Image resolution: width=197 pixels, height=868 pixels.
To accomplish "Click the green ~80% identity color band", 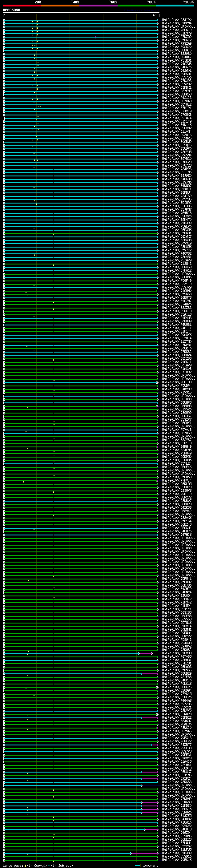I will click(x=137, y=6).
